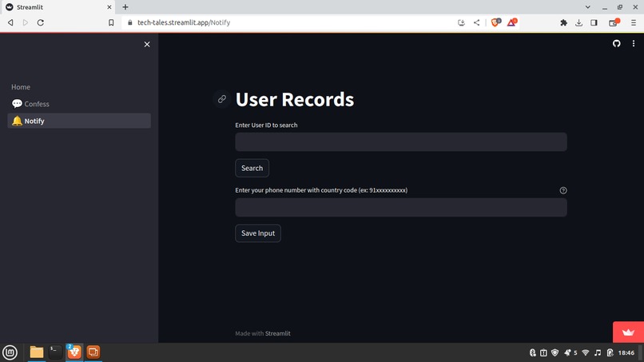The width and height of the screenshot is (644, 362).
Task: Close the Streamlit browser tab
Action: tap(109, 7)
